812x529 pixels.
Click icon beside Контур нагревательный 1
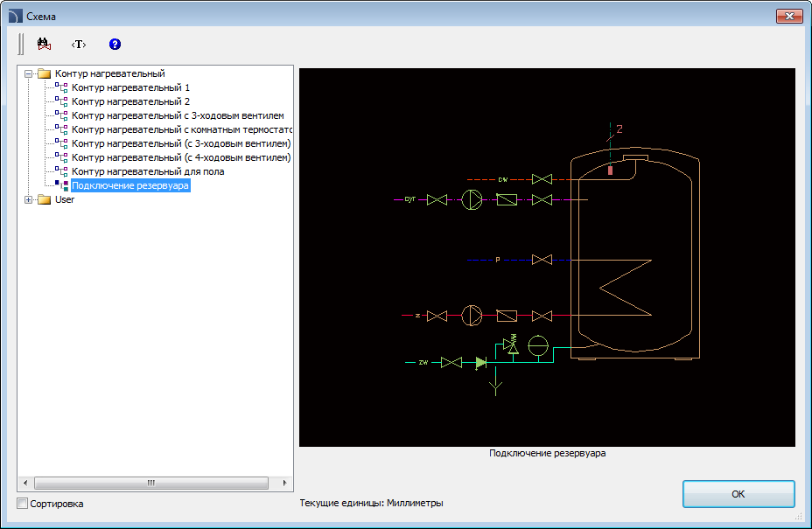point(61,87)
